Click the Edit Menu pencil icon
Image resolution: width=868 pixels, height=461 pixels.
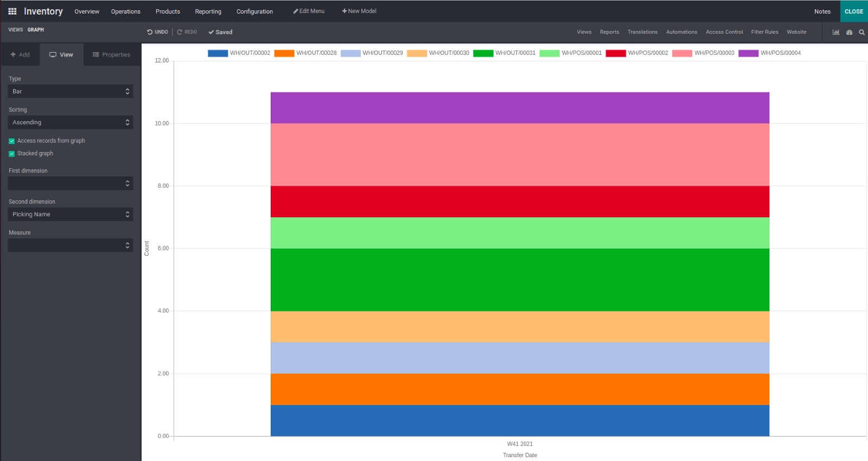[296, 11]
